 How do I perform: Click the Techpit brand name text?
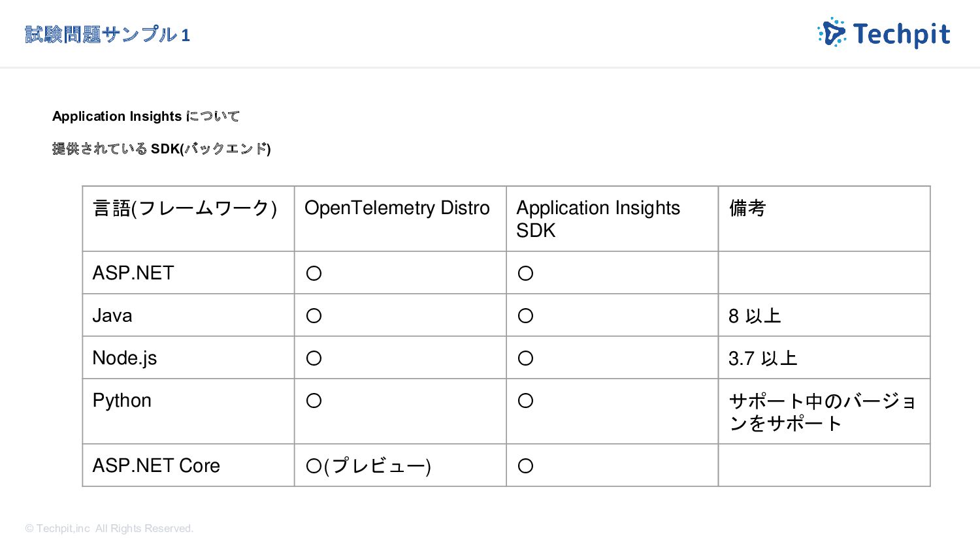click(902, 35)
